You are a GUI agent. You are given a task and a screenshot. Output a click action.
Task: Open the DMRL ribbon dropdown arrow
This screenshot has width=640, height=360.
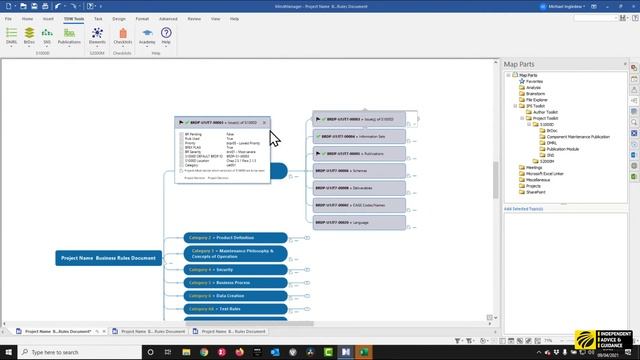pyautogui.click(x=11, y=47)
